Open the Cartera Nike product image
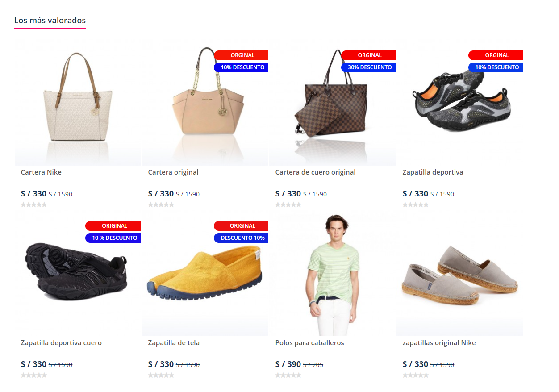This screenshot has height=392, width=559. (x=78, y=102)
